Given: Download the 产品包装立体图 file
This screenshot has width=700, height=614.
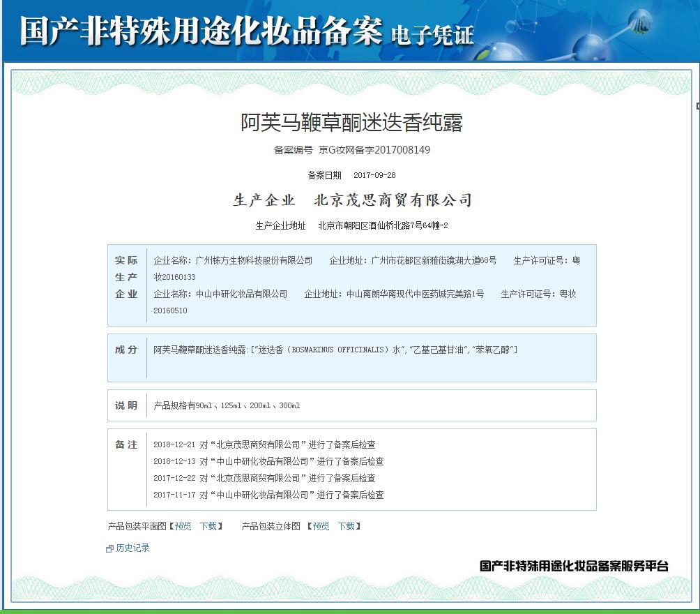Looking at the screenshot, I should [347, 526].
